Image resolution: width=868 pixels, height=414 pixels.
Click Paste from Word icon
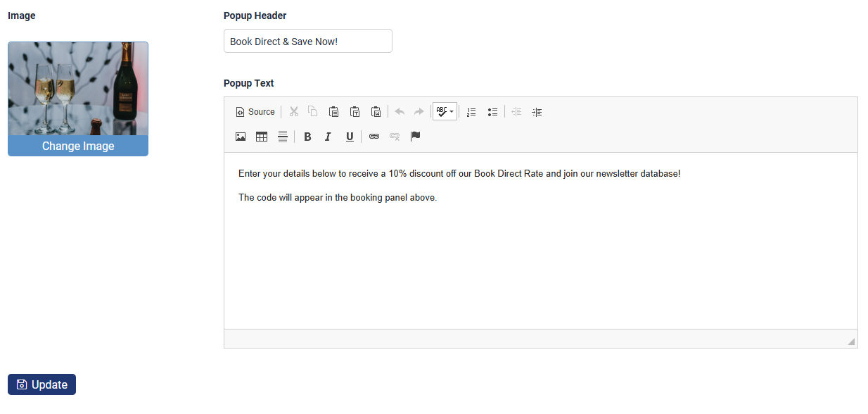(376, 112)
